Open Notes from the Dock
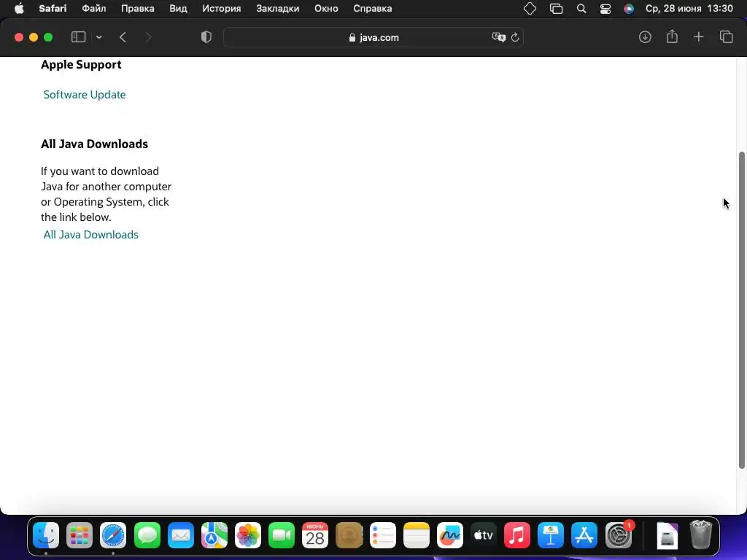Image resolution: width=747 pixels, height=560 pixels. tap(417, 536)
